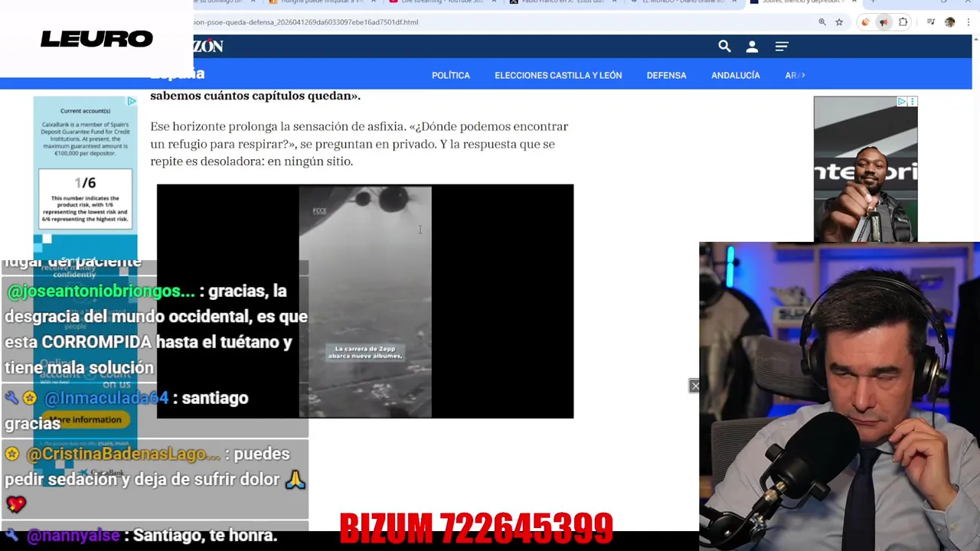Open the media control playlist icon
Image resolution: width=980 pixels, height=551 pixels.
pos(931,22)
